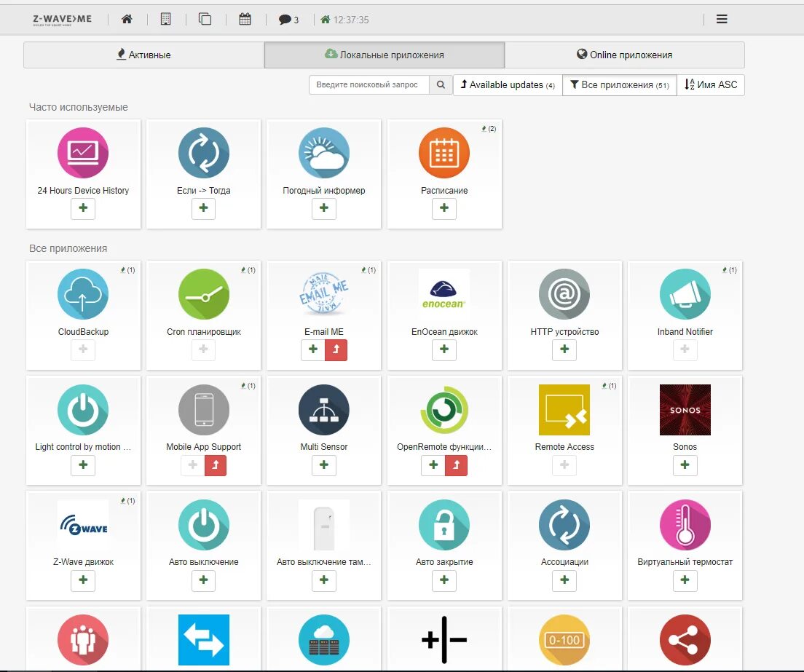The width and height of the screenshot is (804, 672).
Task: Open the 24 Hours Device History app icon
Action: [x=83, y=153]
